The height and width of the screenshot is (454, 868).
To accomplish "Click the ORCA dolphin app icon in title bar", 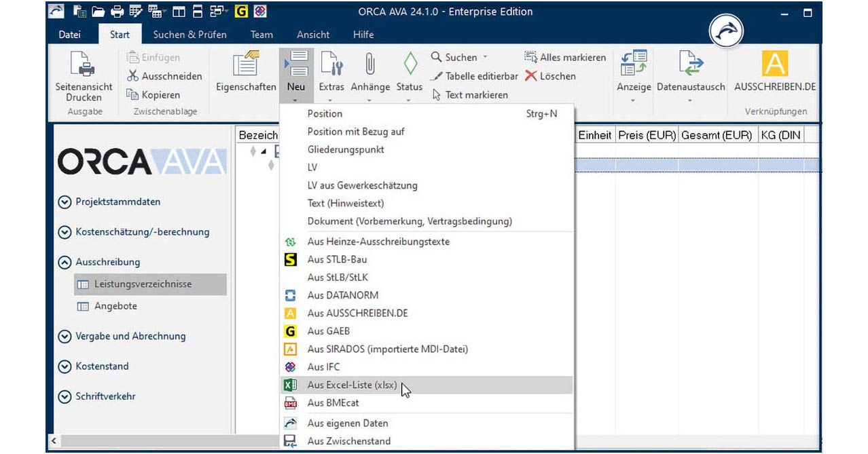I will (56, 12).
